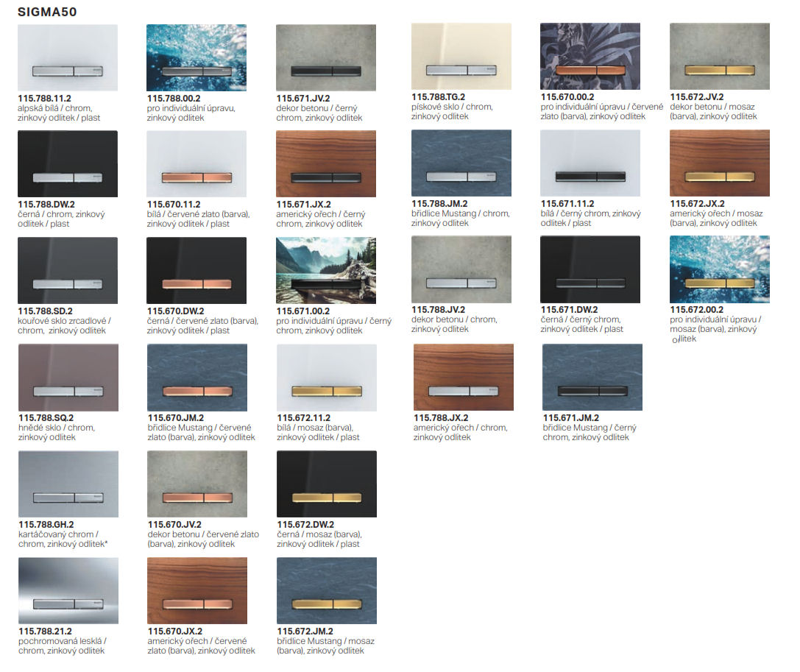Select the black plate with brass buttons 115.672.DW.2
This screenshot has height=672, width=800.
pyautogui.click(x=326, y=484)
